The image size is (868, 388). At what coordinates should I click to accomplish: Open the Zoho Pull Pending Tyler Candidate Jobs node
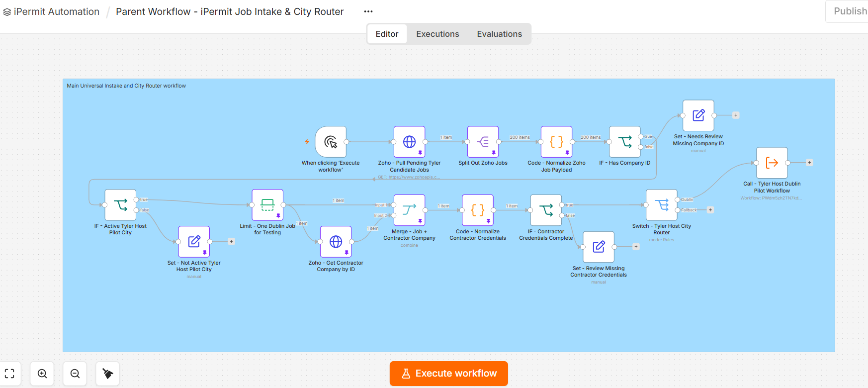pos(409,142)
